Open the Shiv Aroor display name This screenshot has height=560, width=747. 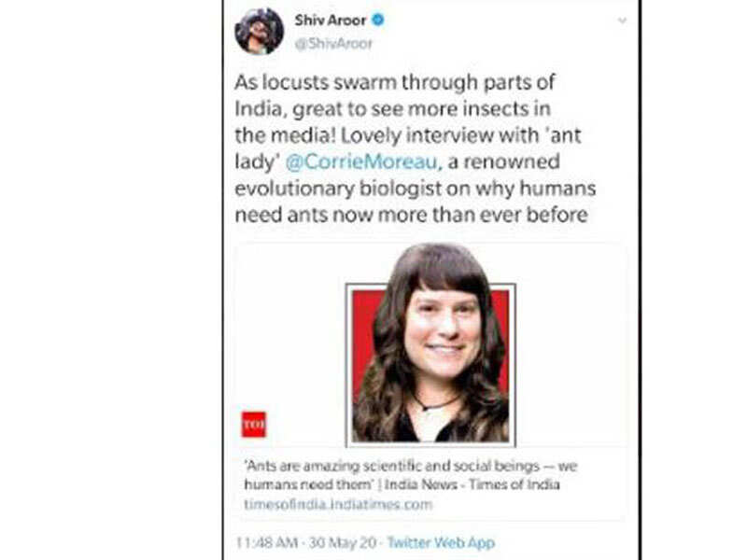[330, 20]
